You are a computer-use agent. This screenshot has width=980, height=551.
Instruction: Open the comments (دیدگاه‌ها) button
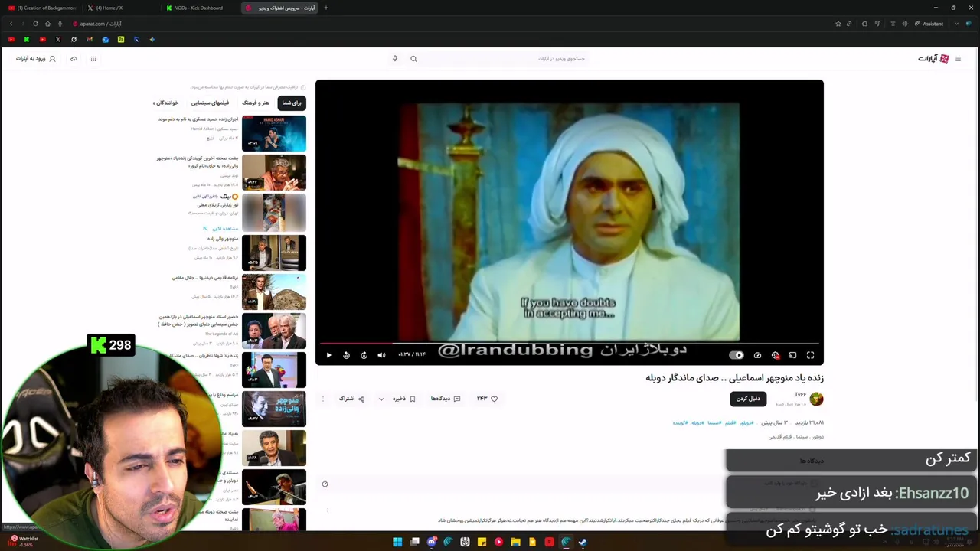tap(446, 399)
